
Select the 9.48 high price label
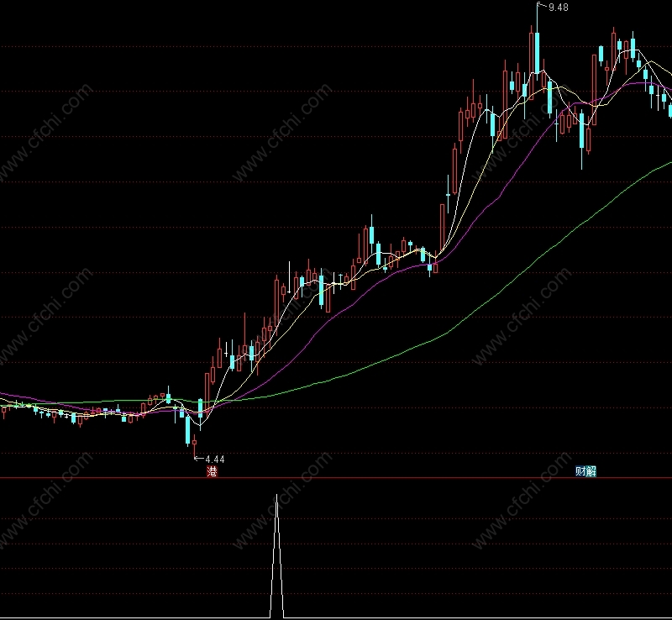point(559,8)
